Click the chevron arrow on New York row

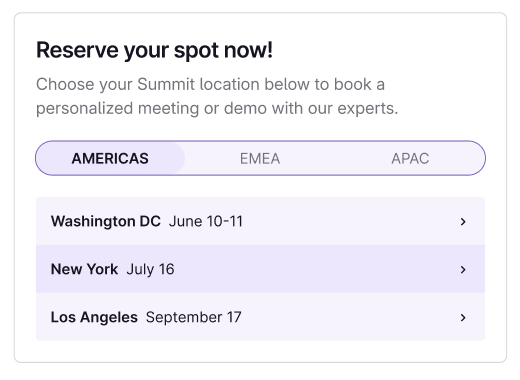[x=463, y=270]
